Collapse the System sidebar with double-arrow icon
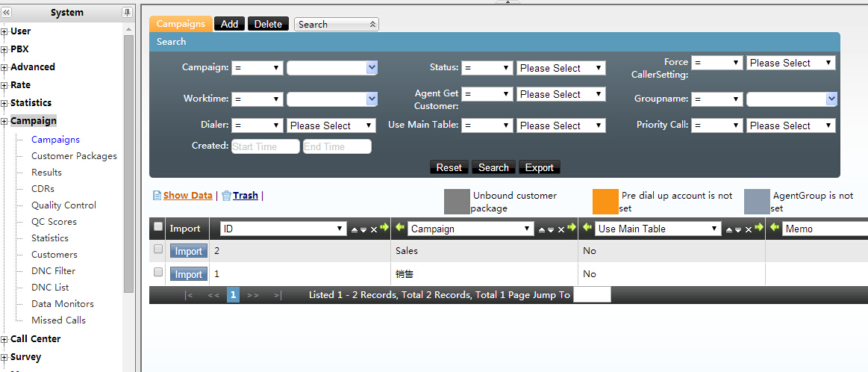Image resolution: width=868 pixels, height=372 pixels. pos(7,13)
